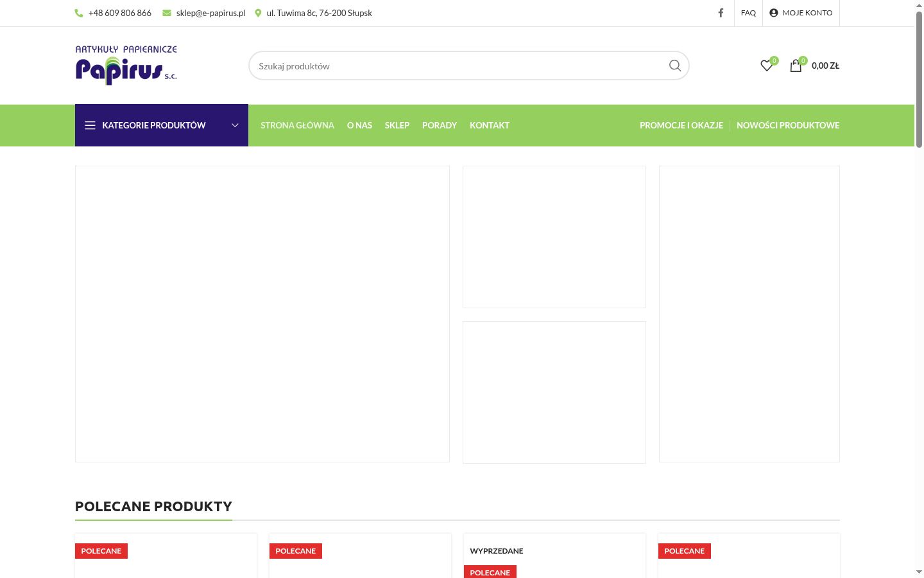Click the Polecane badge on the fourth product
This screenshot has height=578, width=924.
tap(685, 551)
